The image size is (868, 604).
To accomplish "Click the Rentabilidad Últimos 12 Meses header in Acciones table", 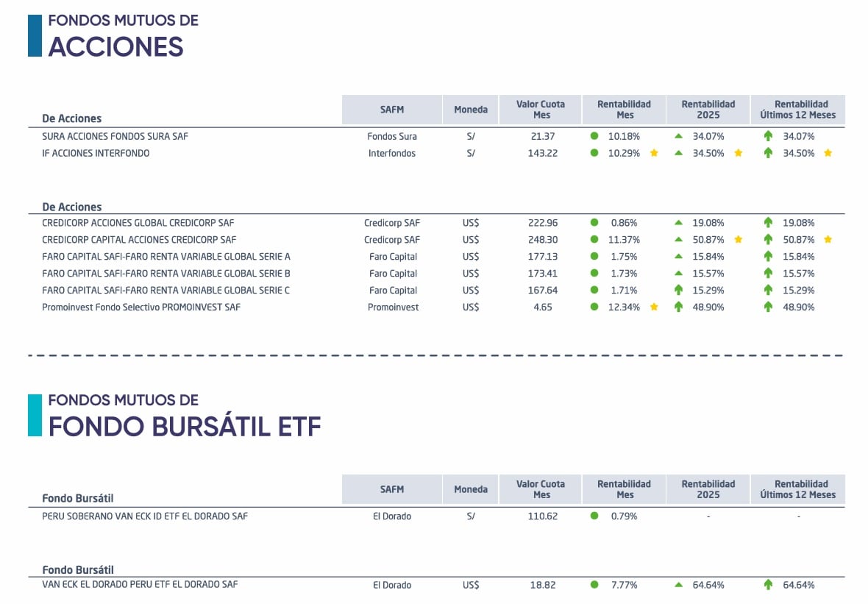I will [x=798, y=110].
